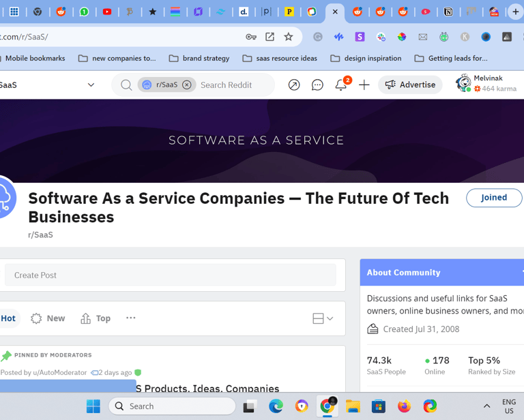524x420 pixels.
Task: Click the open-in-app icon in address bar
Action: [x=270, y=37]
